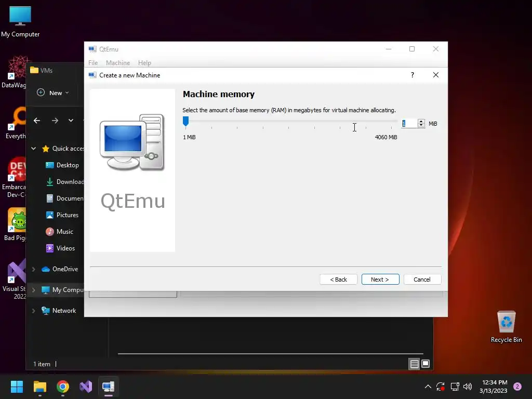This screenshot has height=399, width=532.
Task: Click the sync tray icon with red dot
Action: (x=441, y=387)
